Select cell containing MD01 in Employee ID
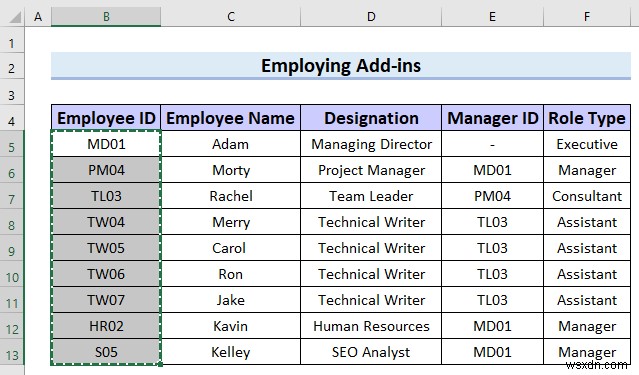The height and width of the screenshot is (375, 639). pos(106,144)
